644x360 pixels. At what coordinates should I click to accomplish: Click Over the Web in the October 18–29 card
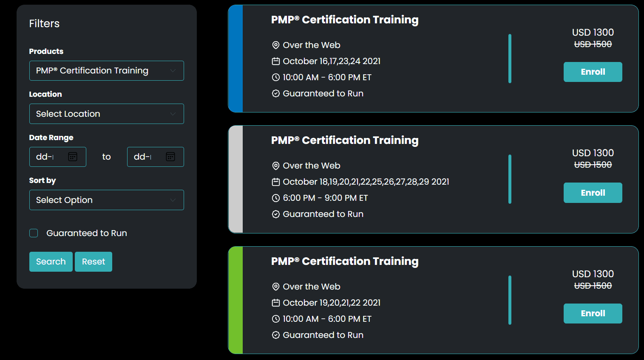[312, 166]
